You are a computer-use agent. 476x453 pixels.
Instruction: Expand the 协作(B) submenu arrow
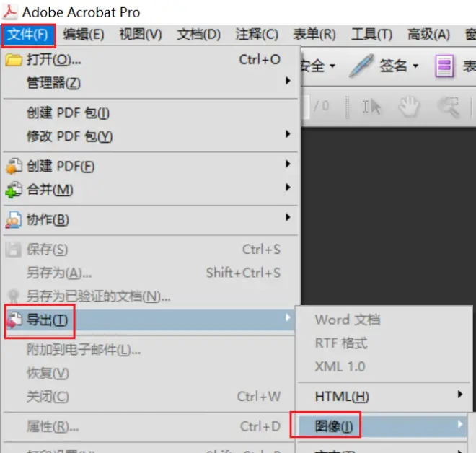tap(288, 217)
